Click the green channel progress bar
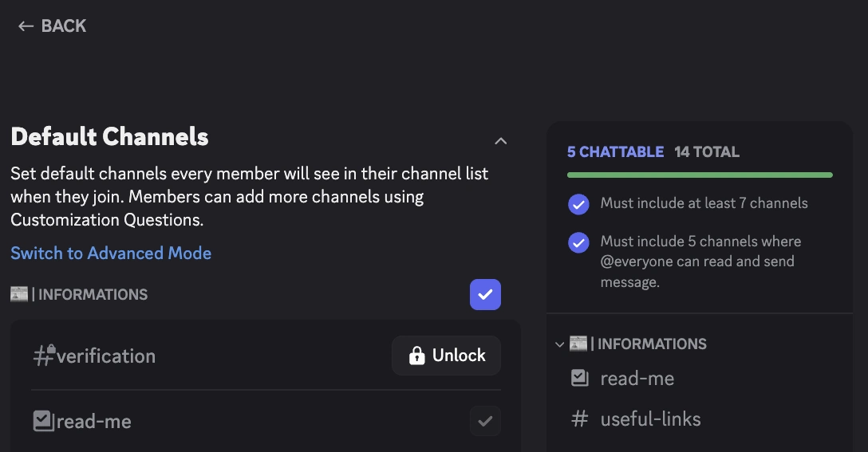Screen dimensions: 868x452 point(700,175)
